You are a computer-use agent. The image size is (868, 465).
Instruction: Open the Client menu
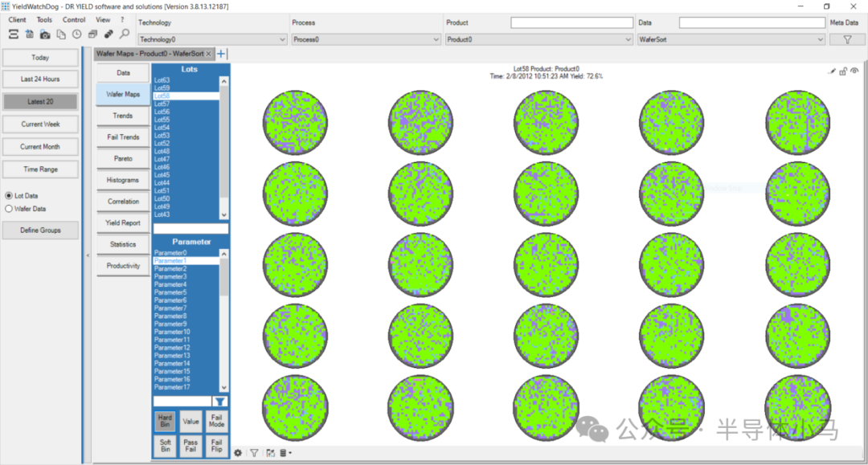(17, 20)
